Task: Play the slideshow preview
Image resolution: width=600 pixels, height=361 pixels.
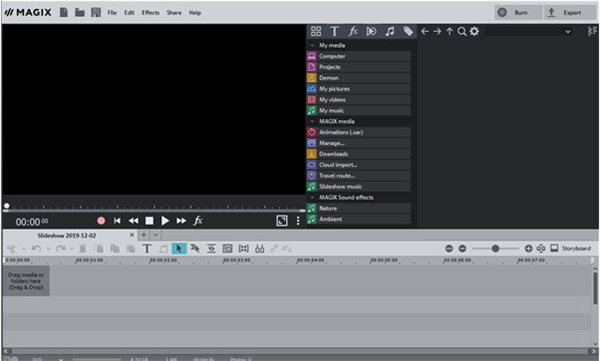Action: pos(165,221)
